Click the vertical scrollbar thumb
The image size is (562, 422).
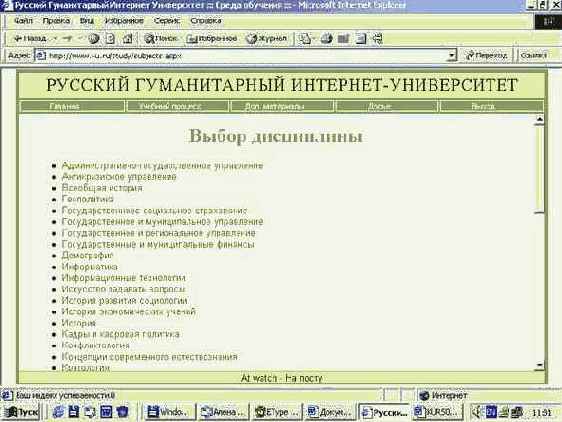pos(539,169)
